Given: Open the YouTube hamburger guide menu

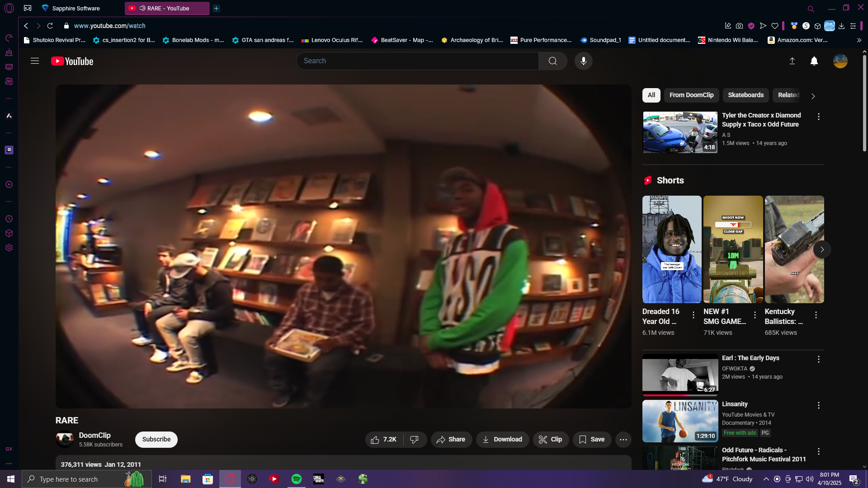Looking at the screenshot, I should pos(35,61).
